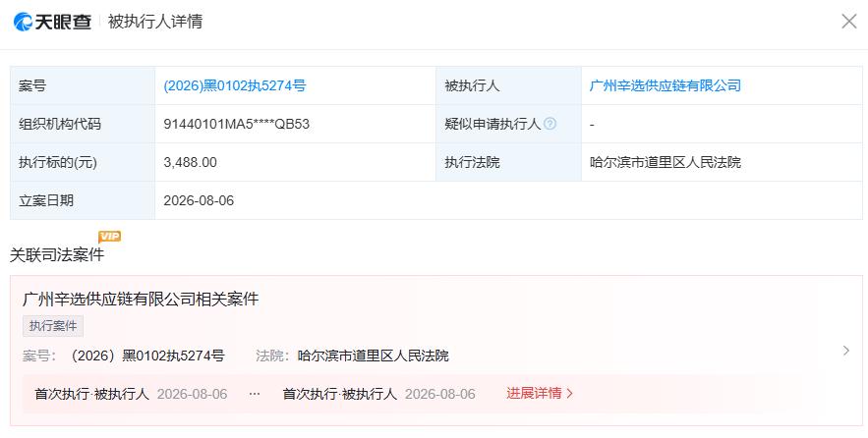Viewport: 868px width, 438px height.
Task: Click the 执行法院 label cell
Action: pos(509,162)
